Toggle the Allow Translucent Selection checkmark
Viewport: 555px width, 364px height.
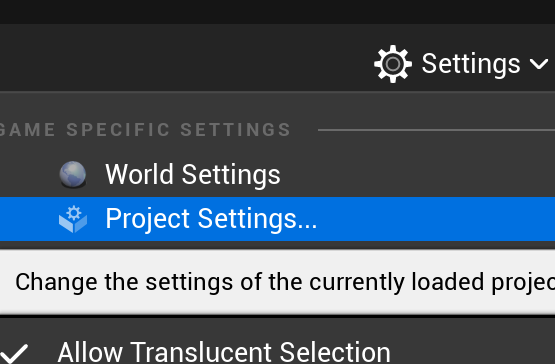point(13,353)
